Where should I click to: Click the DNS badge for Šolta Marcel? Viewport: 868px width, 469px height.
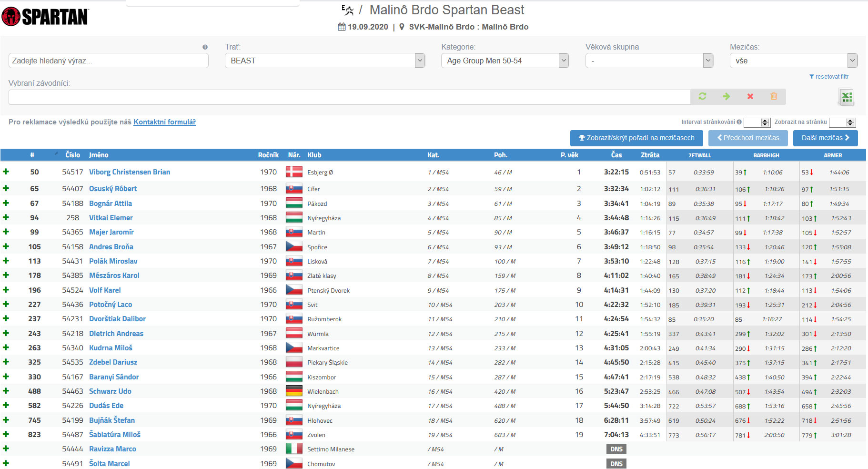(x=616, y=464)
